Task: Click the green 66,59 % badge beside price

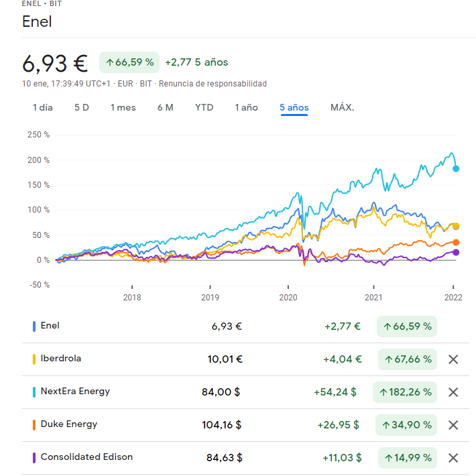Action: tap(129, 62)
